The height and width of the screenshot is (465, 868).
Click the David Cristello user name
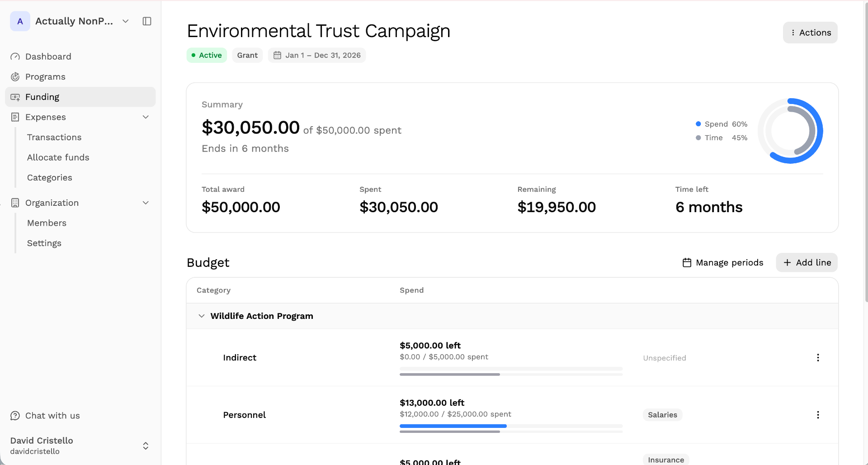click(x=42, y=441)
